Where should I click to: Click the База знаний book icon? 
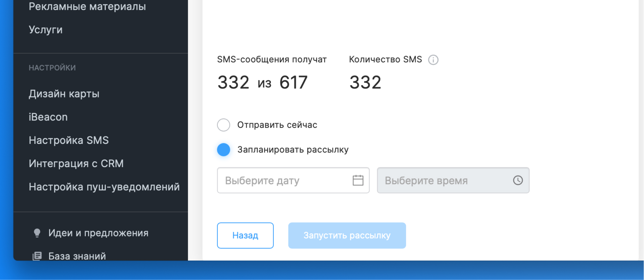click(37, 256)
